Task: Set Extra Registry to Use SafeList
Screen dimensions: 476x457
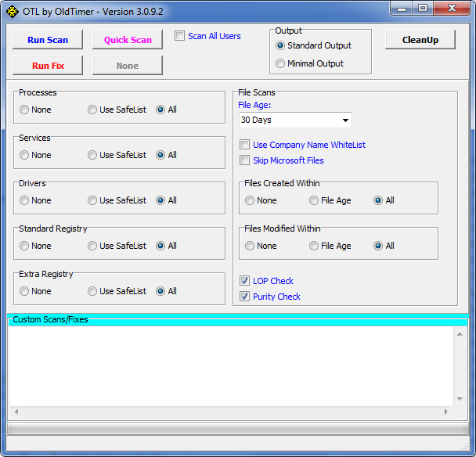Action: click(92, 291)
